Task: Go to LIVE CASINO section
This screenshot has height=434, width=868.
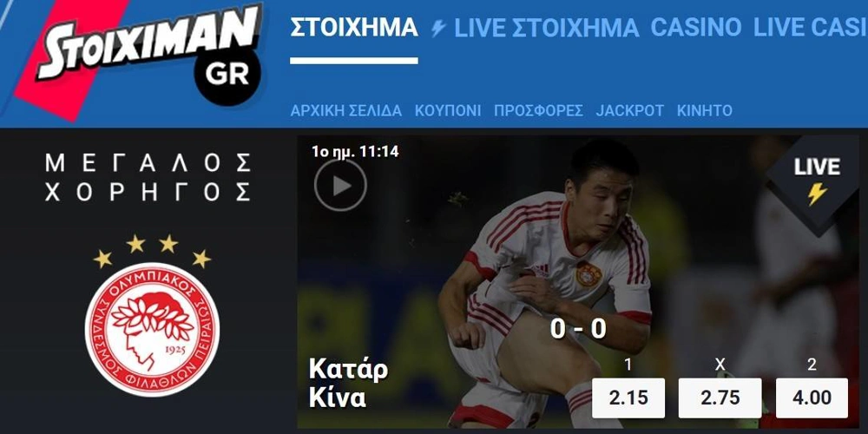Action: pos(811,27)
